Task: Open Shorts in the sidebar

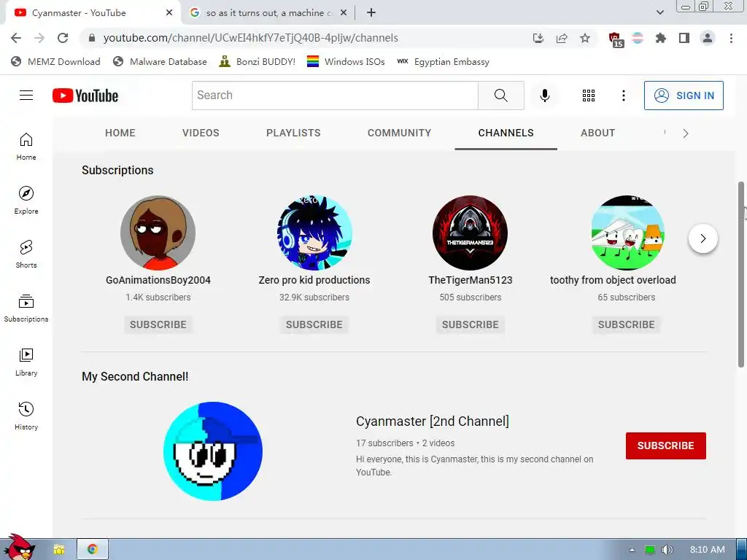Action: 26,254
